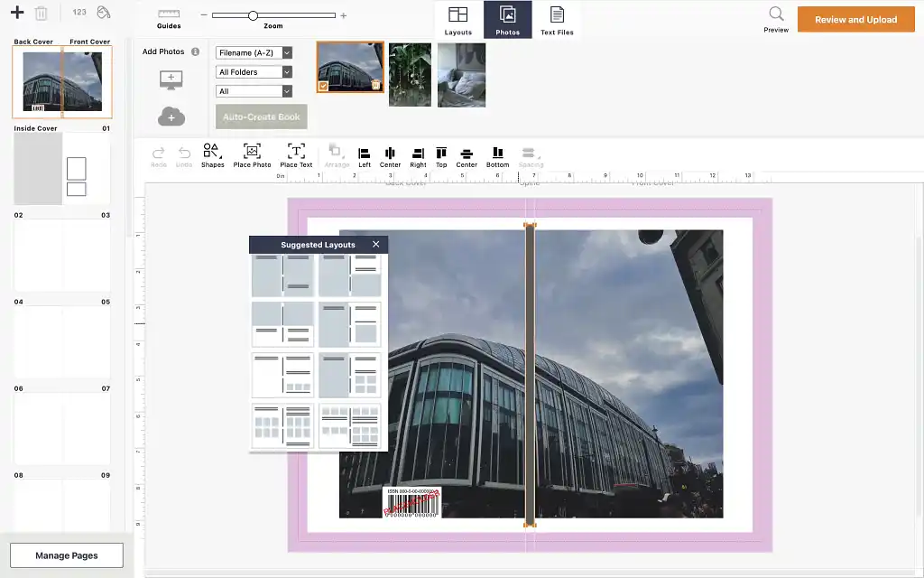Click the Manage Pages button
This screenshot has height=578, width=924.
(x=67, y=555)
